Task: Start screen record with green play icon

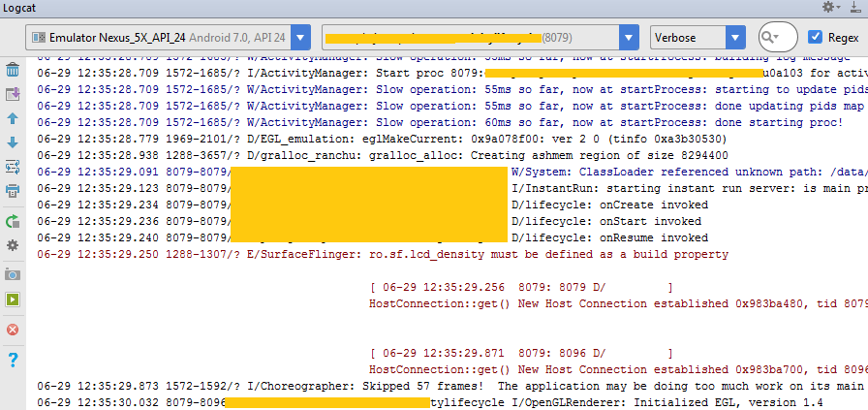Action: [13, 300]
